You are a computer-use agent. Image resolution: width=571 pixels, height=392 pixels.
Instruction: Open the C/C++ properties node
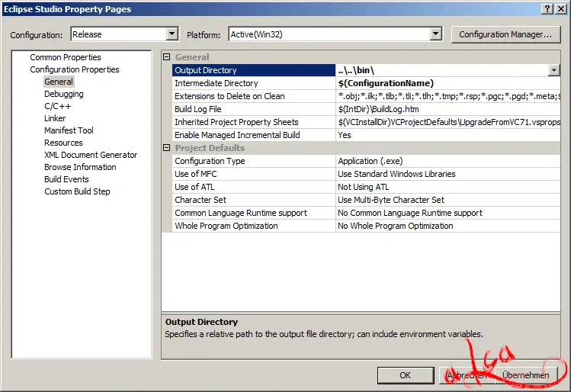click(57, 106)
